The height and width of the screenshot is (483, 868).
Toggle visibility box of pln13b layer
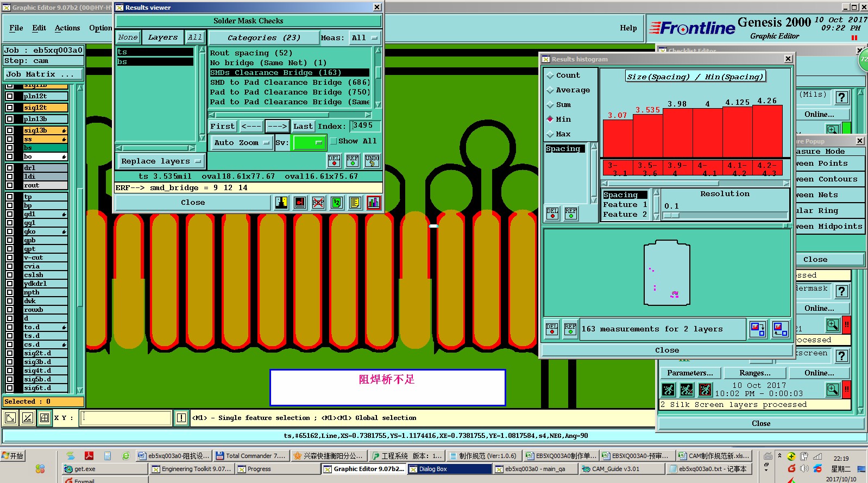coord(10,119)
